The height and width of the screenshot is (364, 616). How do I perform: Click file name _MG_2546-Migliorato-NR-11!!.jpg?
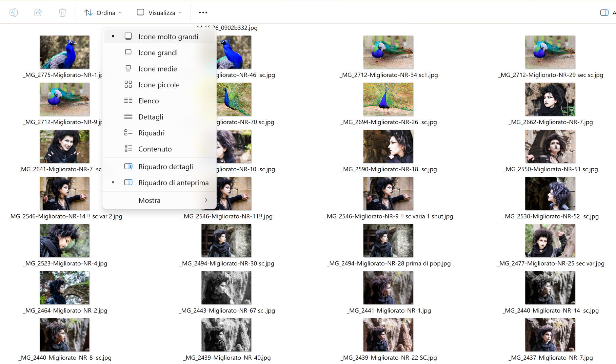click(x=227, y=216)
